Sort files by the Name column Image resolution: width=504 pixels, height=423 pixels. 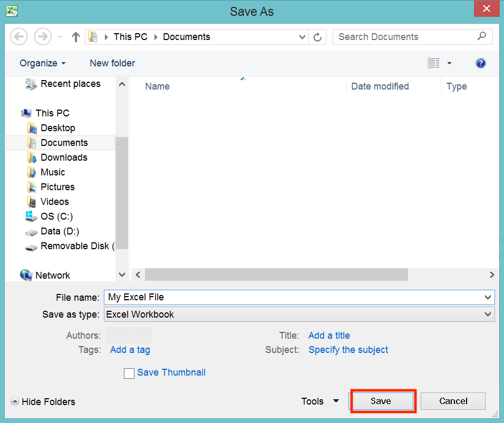pyautogui.click(x=157, y=86)
